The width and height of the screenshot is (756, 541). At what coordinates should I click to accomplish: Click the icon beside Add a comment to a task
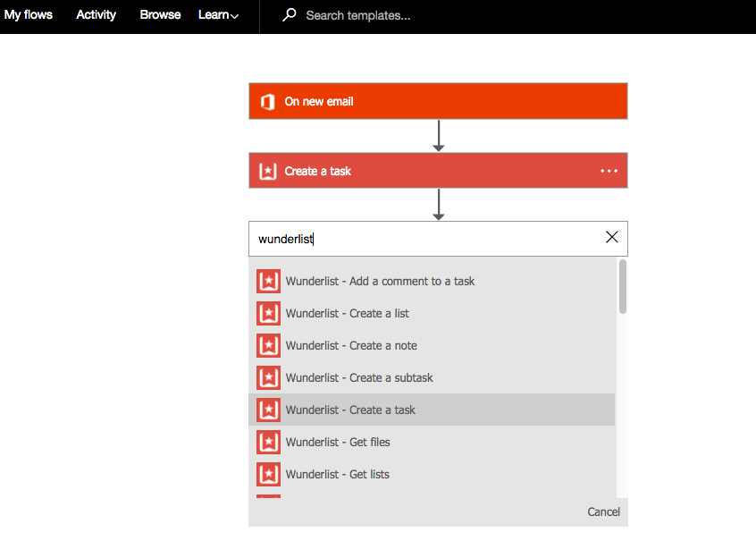coord(268,281)
